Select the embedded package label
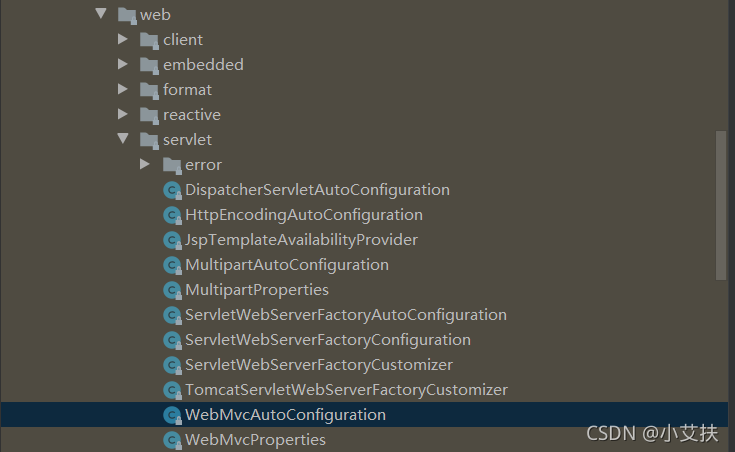The height and width of the screenshot is (452, 735). tap(203, 65)
